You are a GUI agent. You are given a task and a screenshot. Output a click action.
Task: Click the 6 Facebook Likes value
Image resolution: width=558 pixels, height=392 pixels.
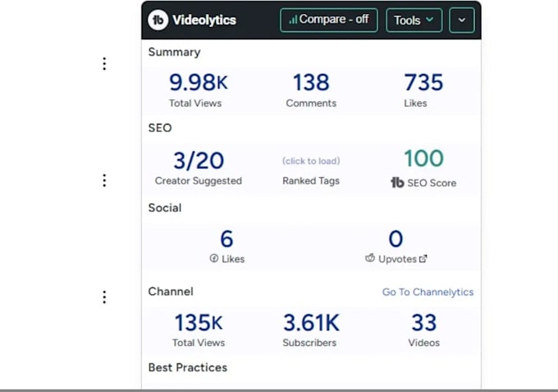[x=226, y=239]
